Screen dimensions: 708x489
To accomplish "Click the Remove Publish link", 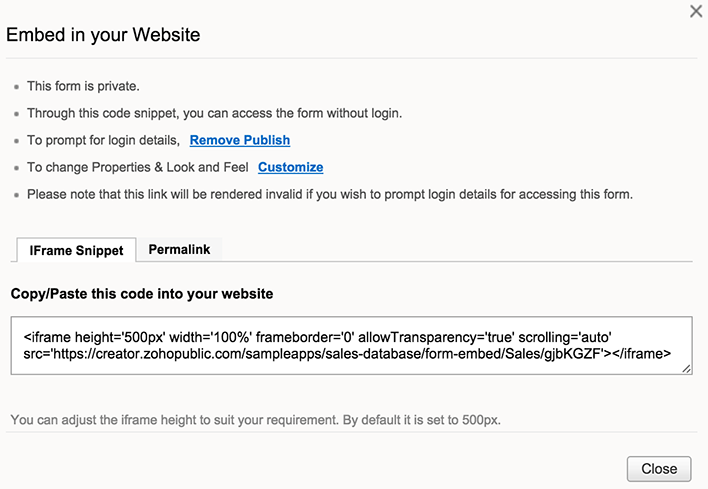I will (240, 140).
